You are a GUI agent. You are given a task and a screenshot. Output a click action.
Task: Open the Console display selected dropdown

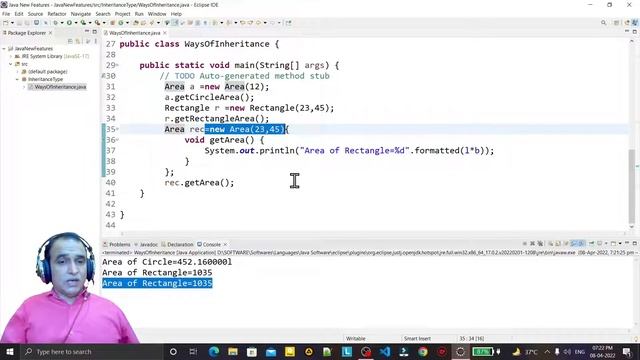606,244
